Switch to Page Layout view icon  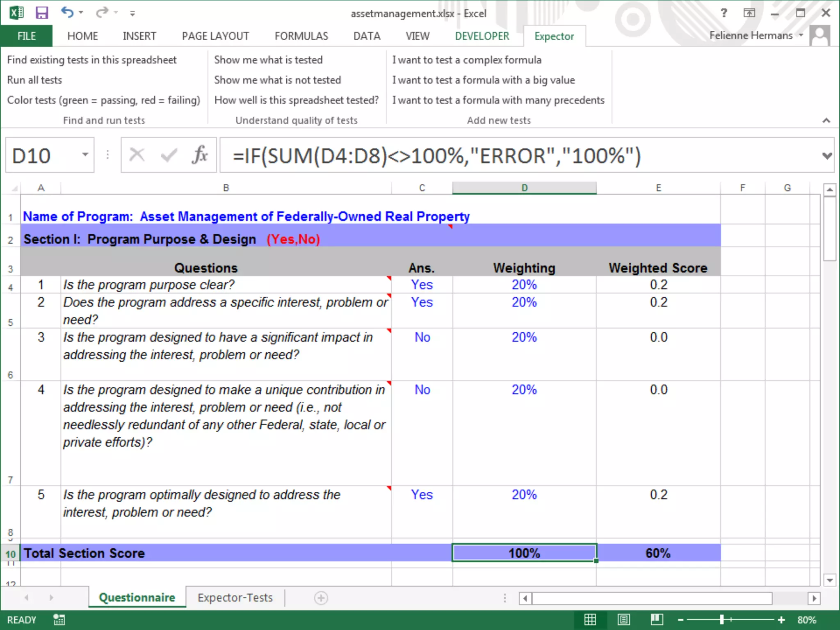[623, 619]
